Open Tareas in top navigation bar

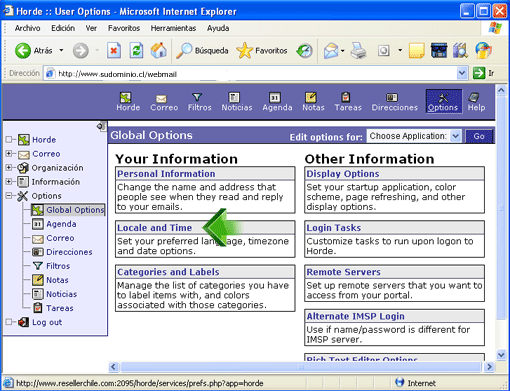tap(348, 102)
